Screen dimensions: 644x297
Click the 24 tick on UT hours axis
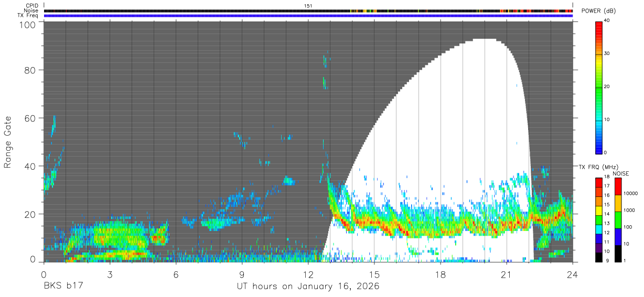click(573, 274)
